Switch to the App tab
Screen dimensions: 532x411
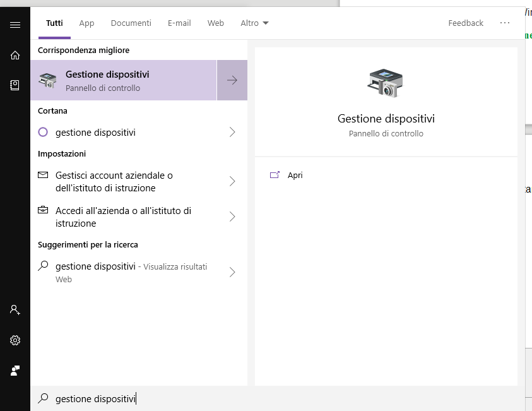point(86,23)
